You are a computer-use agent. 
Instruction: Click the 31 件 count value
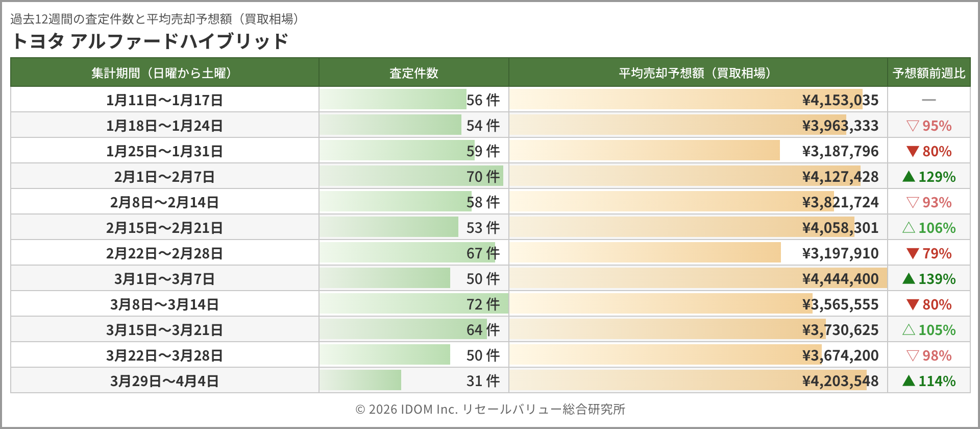point(483,381)
